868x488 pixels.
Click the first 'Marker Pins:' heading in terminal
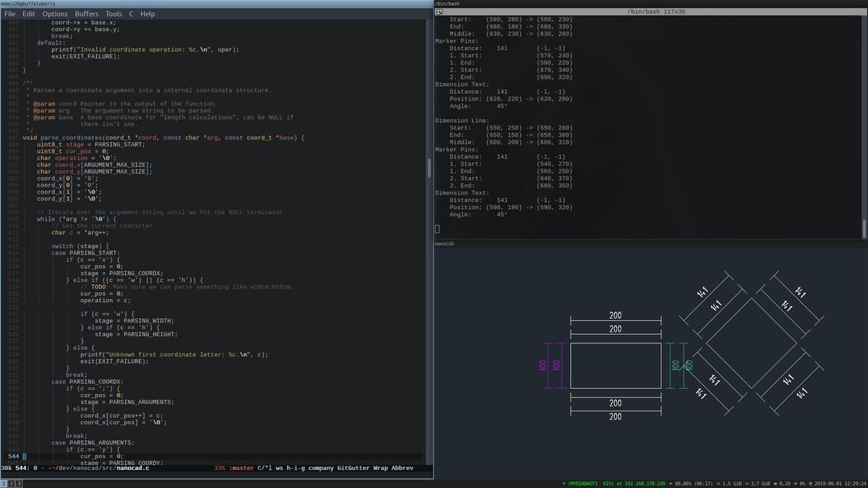click(x=456, y=41)
